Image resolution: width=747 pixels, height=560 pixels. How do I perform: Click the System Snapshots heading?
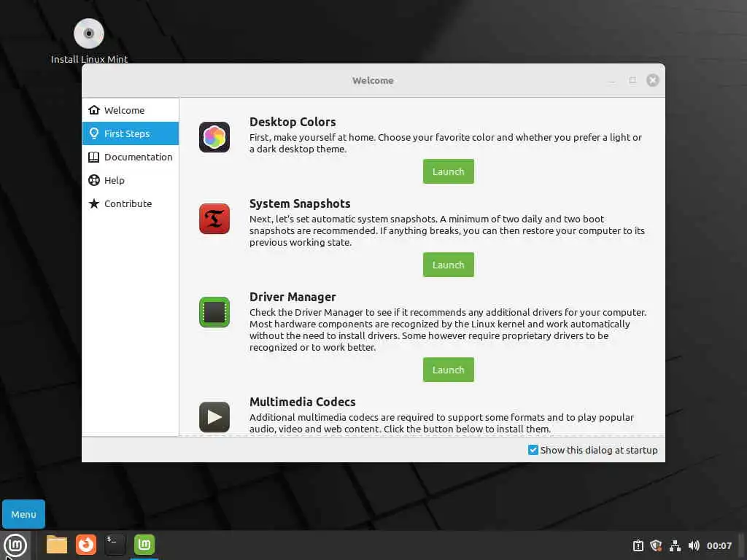pyautogui.click(x=300, y=204)
